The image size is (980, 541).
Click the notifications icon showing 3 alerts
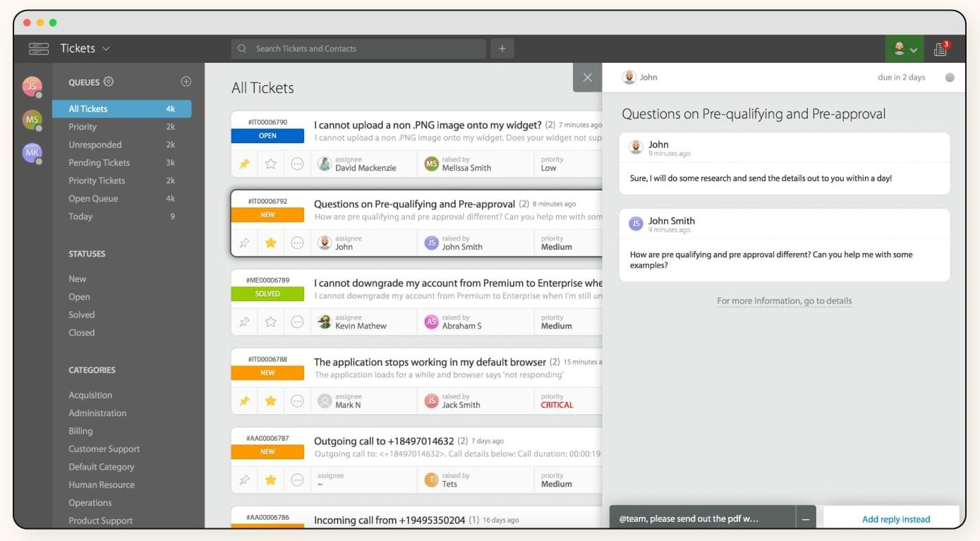[x=940, y=48]
